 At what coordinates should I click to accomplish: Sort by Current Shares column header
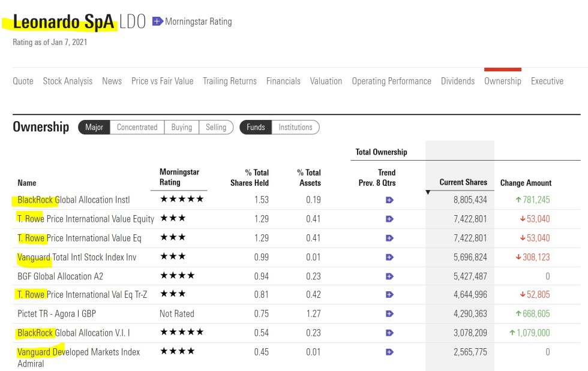point(463,182)
